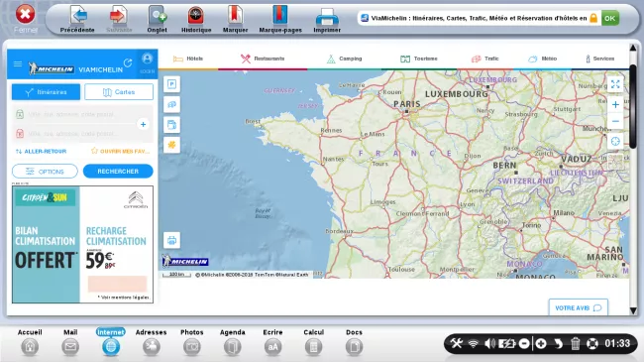Open the Calcul calculator app
This screenshot has width=644, height=362.
coord(313,342)
